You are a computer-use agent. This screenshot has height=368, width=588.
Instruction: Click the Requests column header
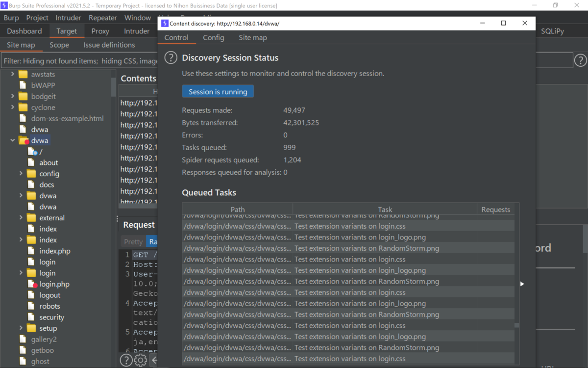coord(496,210)
